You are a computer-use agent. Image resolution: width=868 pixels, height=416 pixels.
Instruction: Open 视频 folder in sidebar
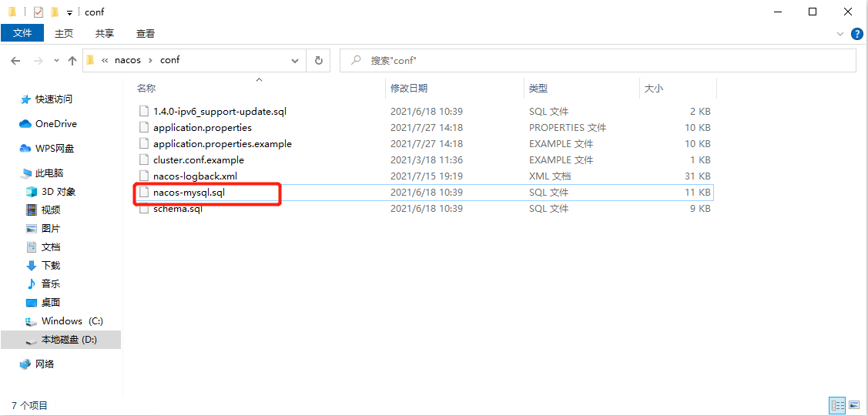tap(50, 210)
